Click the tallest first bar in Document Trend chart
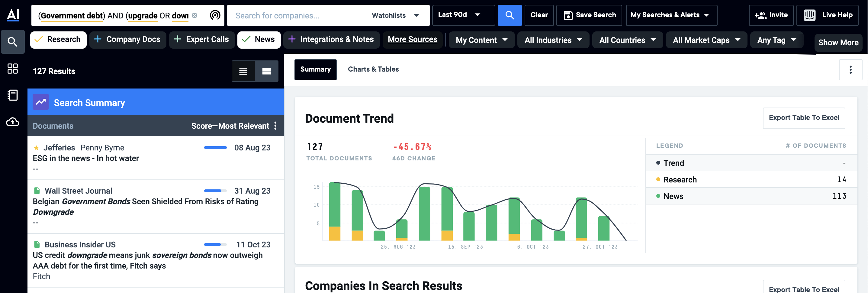The image size is (868, 293). (334, 211)
